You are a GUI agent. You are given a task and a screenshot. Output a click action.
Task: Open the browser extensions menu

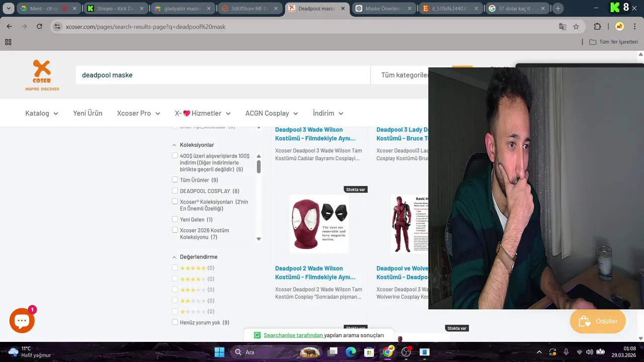coord(597,27)
